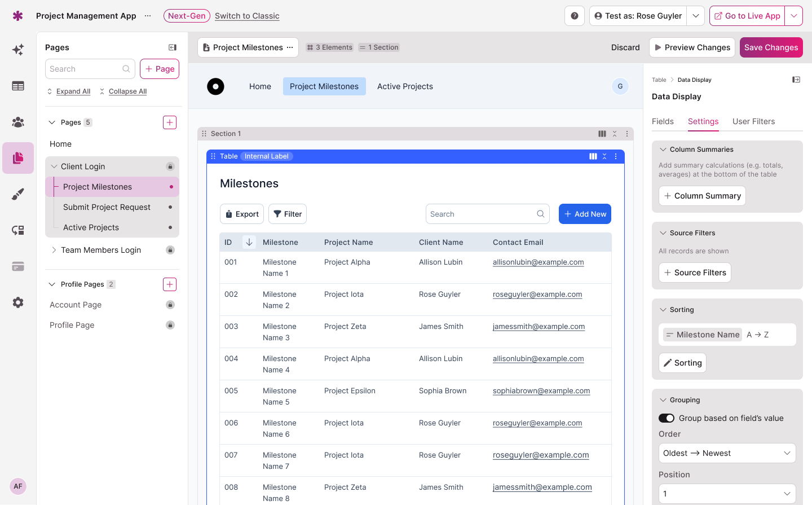Toggle the lock icon on Client Login
This screenshot has height=505, width=812.
tap(170, 166)
